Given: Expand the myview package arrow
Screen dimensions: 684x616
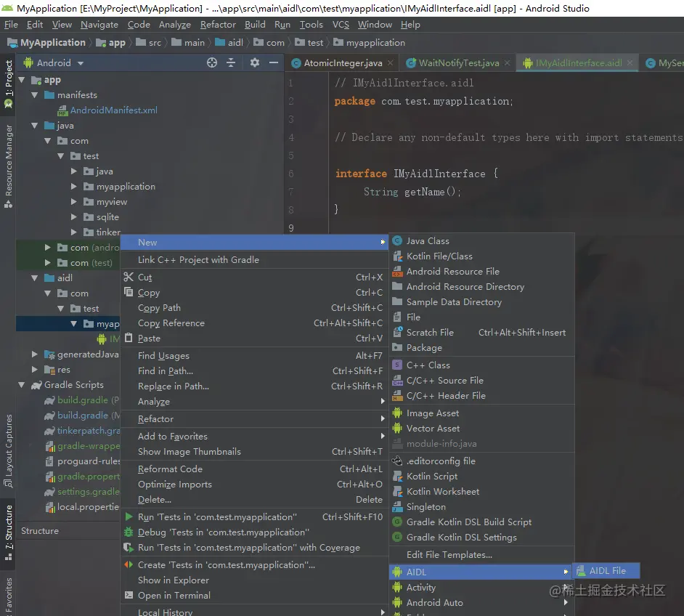Looking at the screenshot, I should tap(74, 202).
